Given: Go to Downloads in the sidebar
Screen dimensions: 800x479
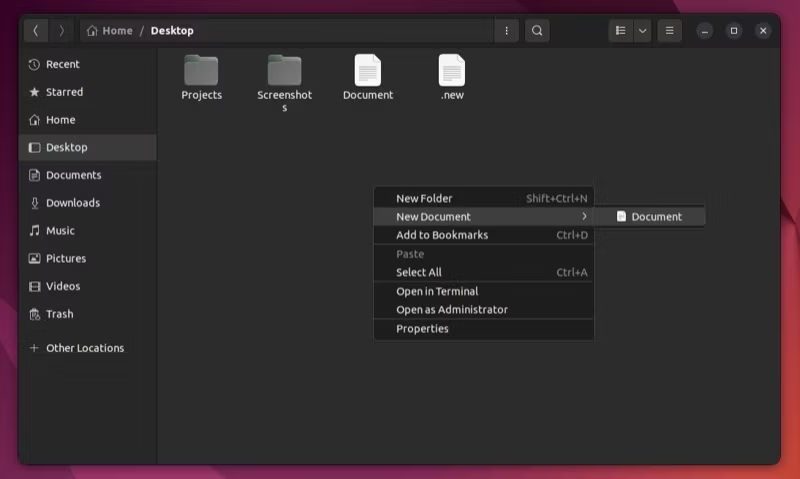Looking at the screenshot, I should click(72, 203).
